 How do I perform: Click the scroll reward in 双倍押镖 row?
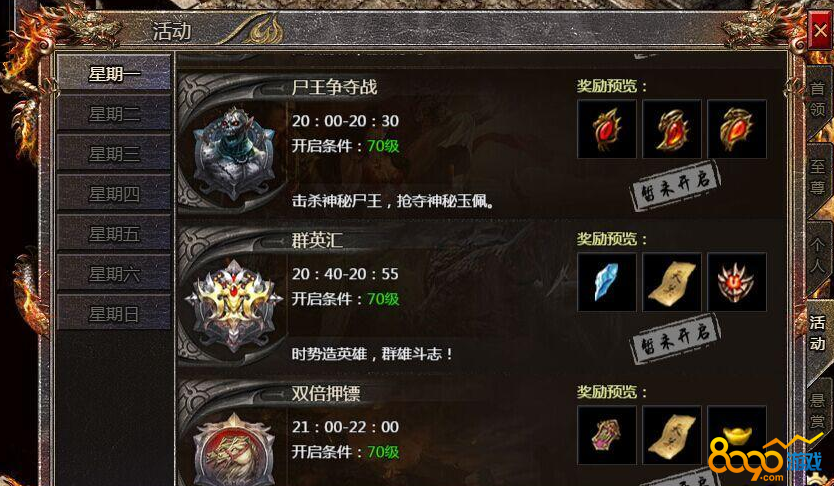(672, 435)
